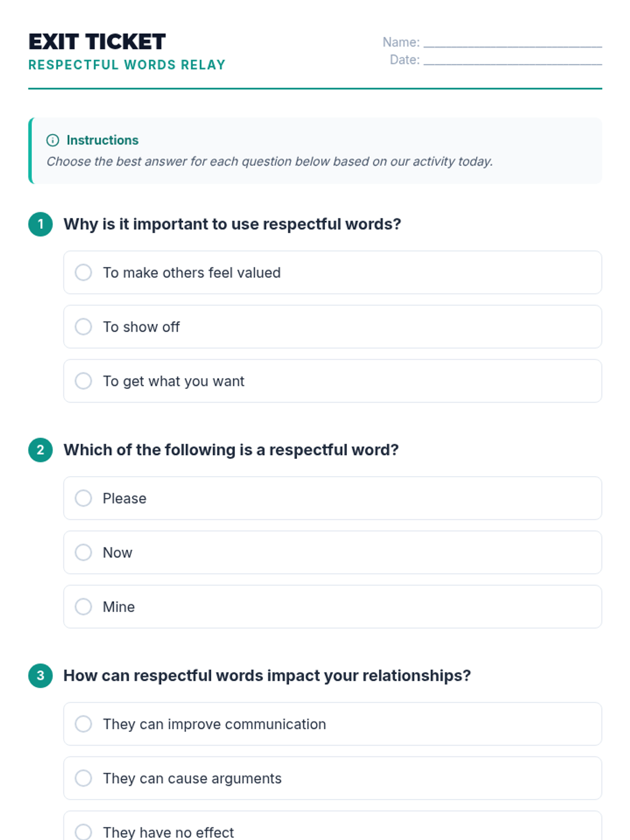Click the question 1 number badge
Viewport: 630px width, 840px height.
click(x=40, y=224)
